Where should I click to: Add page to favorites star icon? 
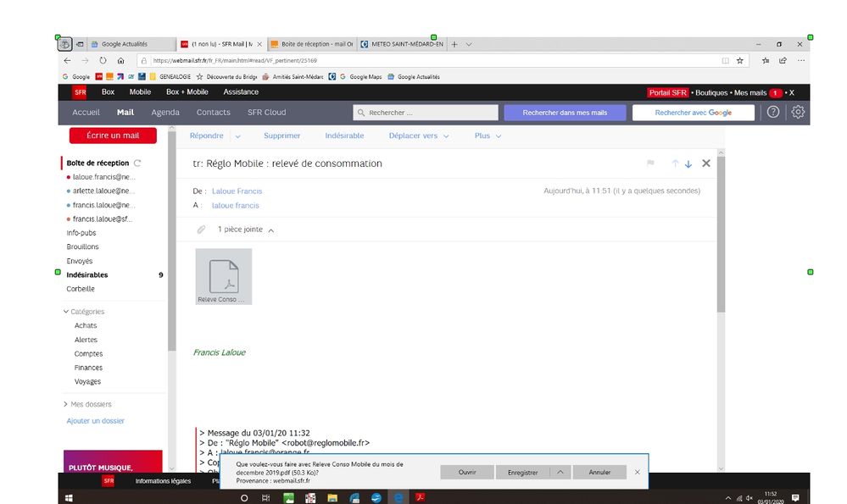[x=740, y=61]
